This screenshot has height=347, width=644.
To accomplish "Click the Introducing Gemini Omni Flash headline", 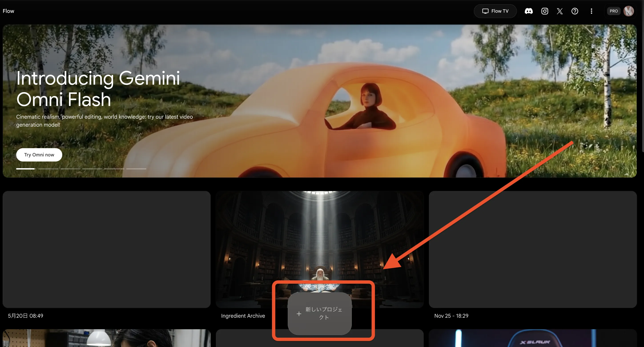I will click(98, 89).
